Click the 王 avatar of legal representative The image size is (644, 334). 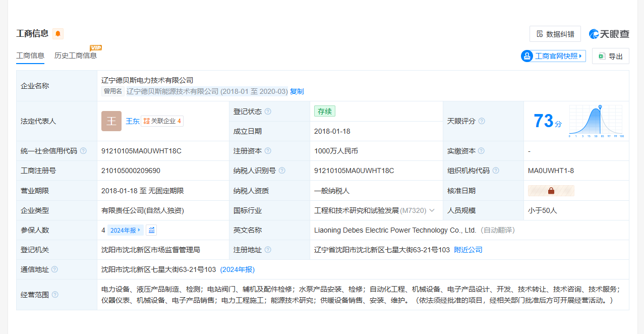111,121
